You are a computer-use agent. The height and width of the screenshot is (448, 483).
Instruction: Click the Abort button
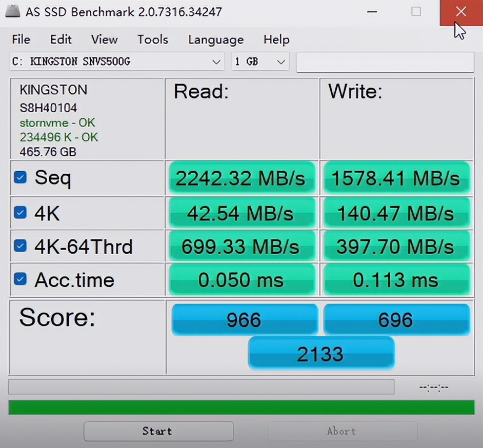[342, 431]
